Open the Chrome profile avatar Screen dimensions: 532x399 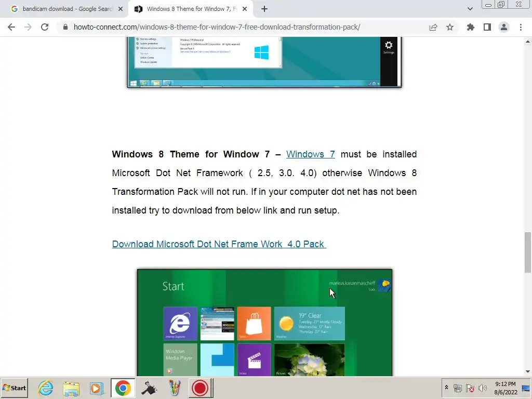click(x=504, y=27)
